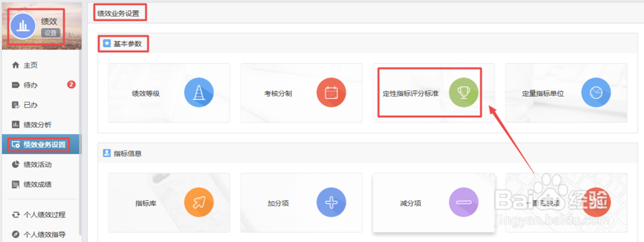Open 主页 from the sidebar
The height and width of the screenshot is (242, 644).
(31, 65)
